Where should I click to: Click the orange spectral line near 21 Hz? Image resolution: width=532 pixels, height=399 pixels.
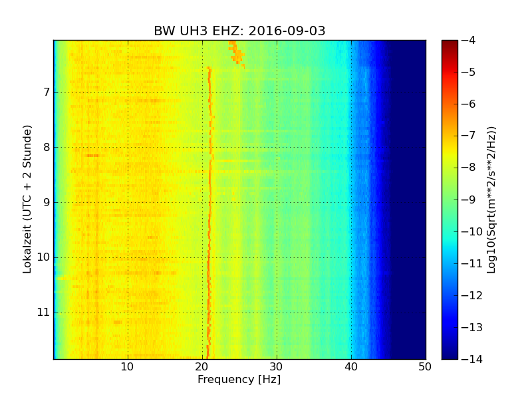pyautogui.click(x=209, y=213)
